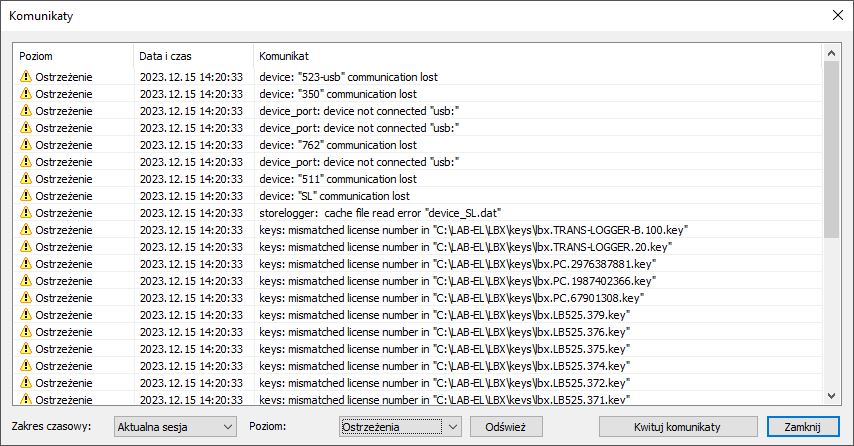This screenshot has height=446, width=854.
Task: Click warning icon for "523-usb" communication lost
Action: [x=26, y=76]
